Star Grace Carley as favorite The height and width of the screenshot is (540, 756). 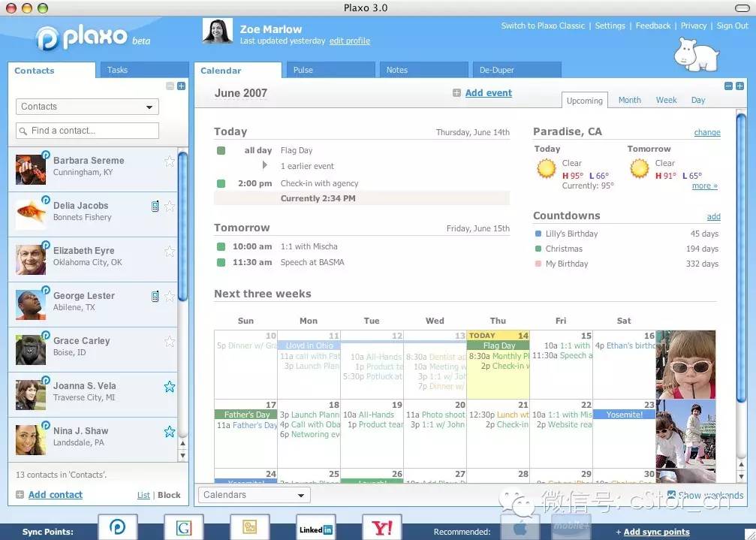click(x=169, y=342)
